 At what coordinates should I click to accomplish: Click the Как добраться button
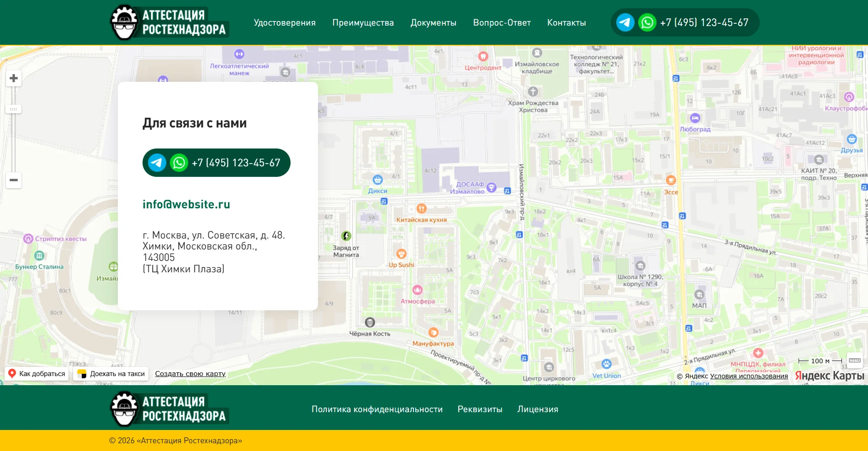point(37,374)
